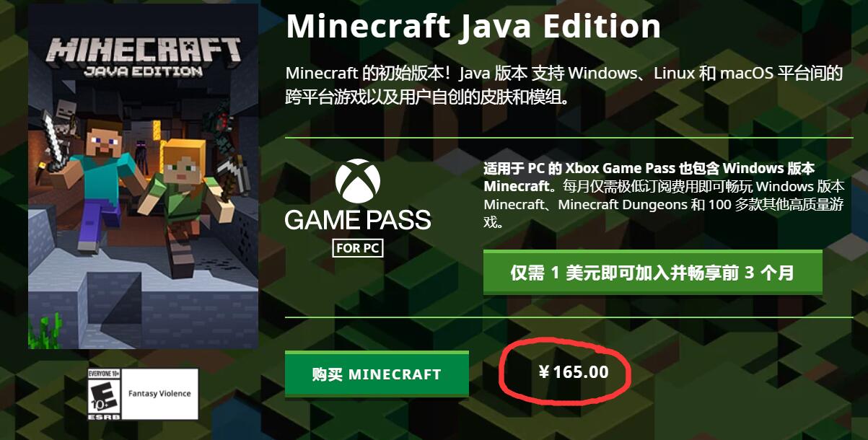Click the 仅需 1 美元 Game Pass offer button
Viewport: 868px width, 440px height.
[652, 273]
